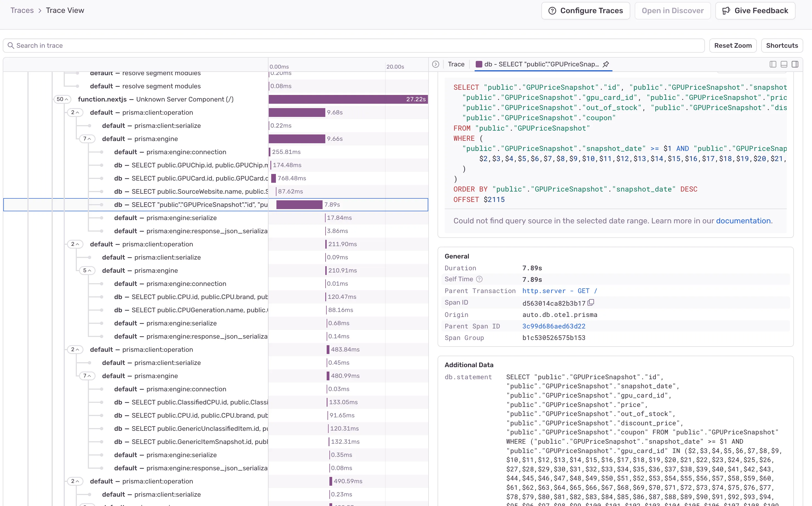Collapse the function.nextjs 50 children toggle
This screenshot has height=506, width=812.
coord(63,99)
